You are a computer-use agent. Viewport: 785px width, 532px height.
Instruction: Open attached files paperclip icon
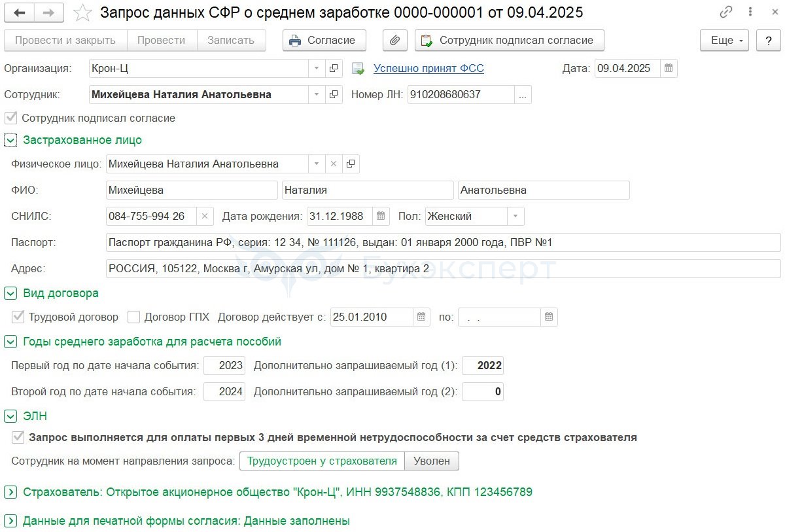[394, 41]
